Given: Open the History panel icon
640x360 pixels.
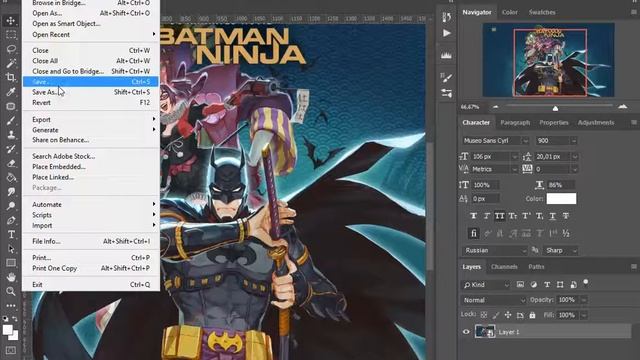Looking at the screenshot, I should click(447, 17).
